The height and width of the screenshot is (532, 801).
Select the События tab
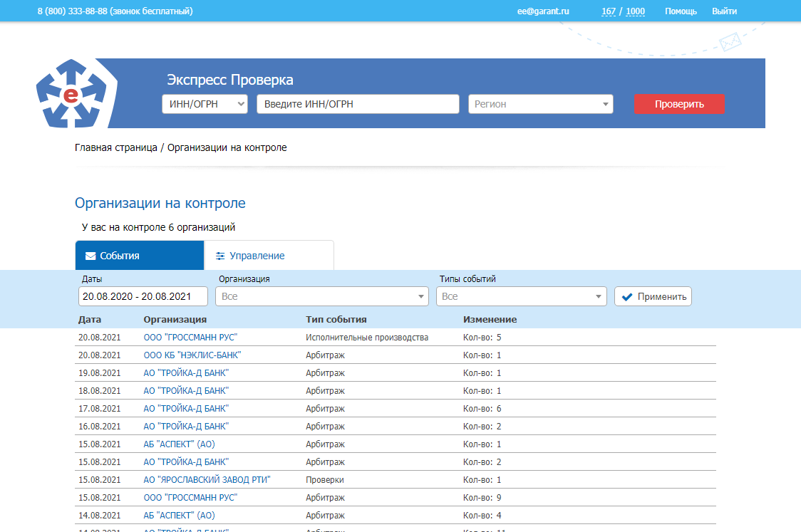[140, 256]
